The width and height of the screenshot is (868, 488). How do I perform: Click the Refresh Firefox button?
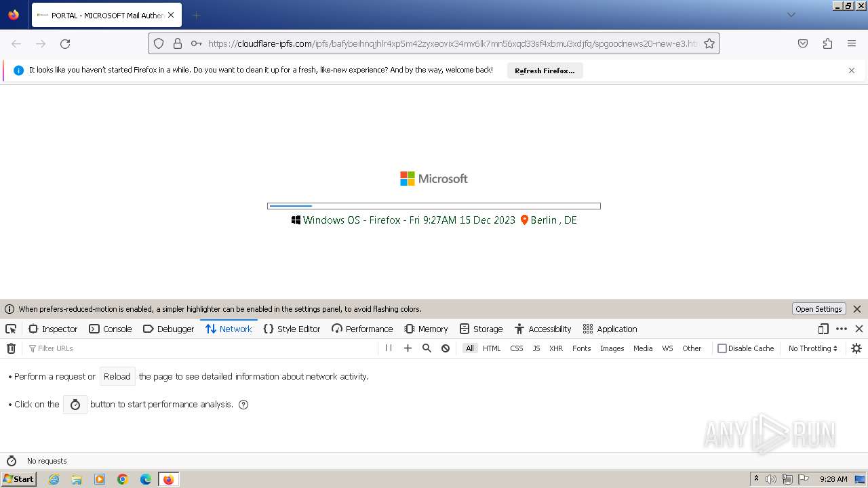pyautogui.click(x=545, y=70)
